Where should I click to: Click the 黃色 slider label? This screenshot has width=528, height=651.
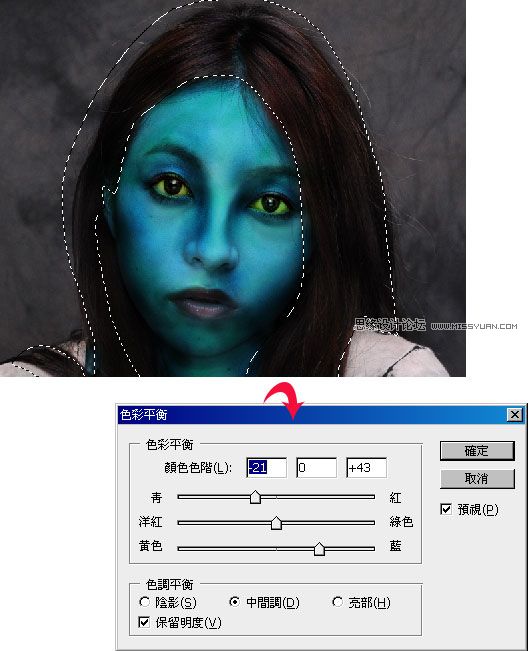[x=150, y=546]
